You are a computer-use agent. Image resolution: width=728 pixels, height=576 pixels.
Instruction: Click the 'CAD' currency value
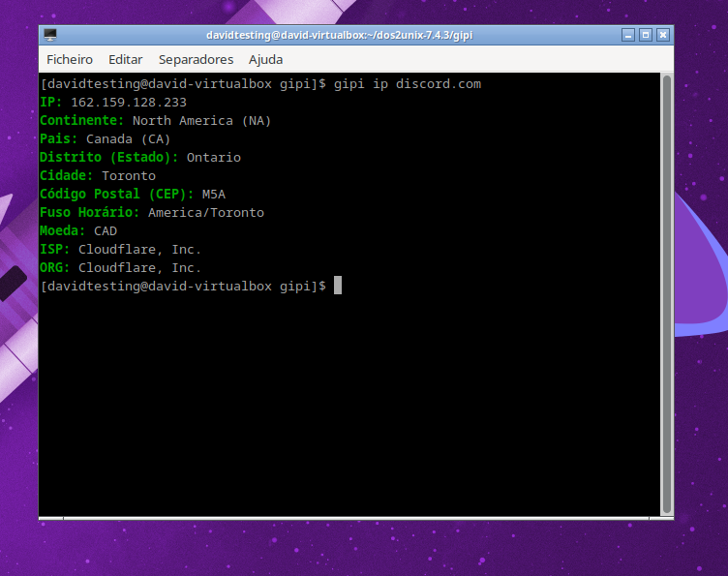pyautogui.click(x=106, y=230)
